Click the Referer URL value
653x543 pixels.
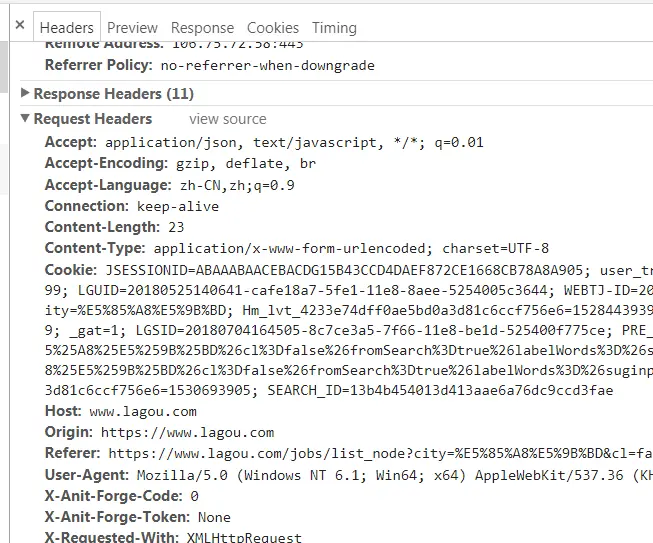[381, 453]
